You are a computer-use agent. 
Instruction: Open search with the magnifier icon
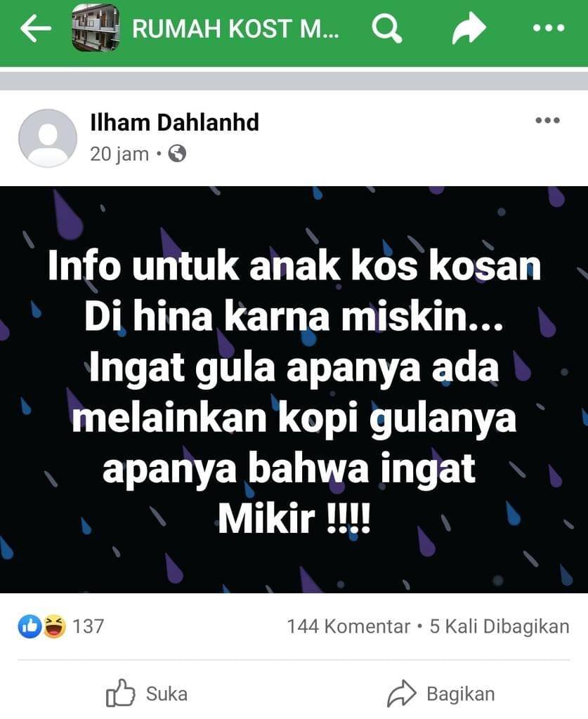386,28
